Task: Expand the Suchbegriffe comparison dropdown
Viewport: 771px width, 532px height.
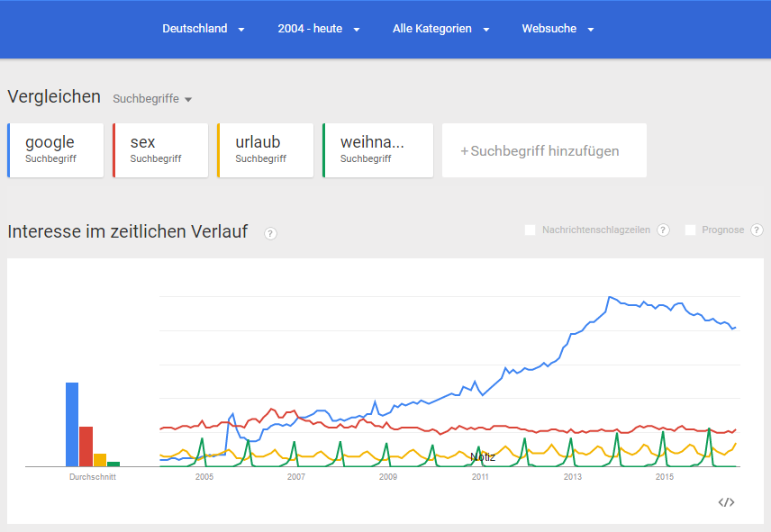Action: tap(152, 99)
